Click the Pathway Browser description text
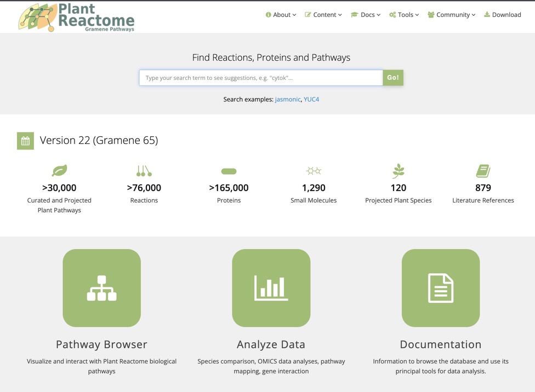This screenshot has height=392, width=535. (x=101, y=366)
